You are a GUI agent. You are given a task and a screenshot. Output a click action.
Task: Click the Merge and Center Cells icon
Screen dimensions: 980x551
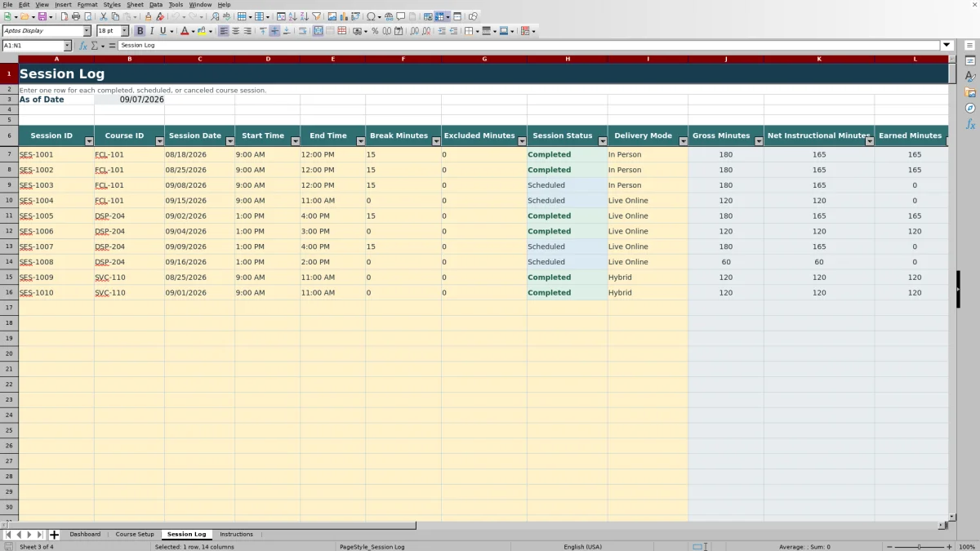click(x=318, y=31)
